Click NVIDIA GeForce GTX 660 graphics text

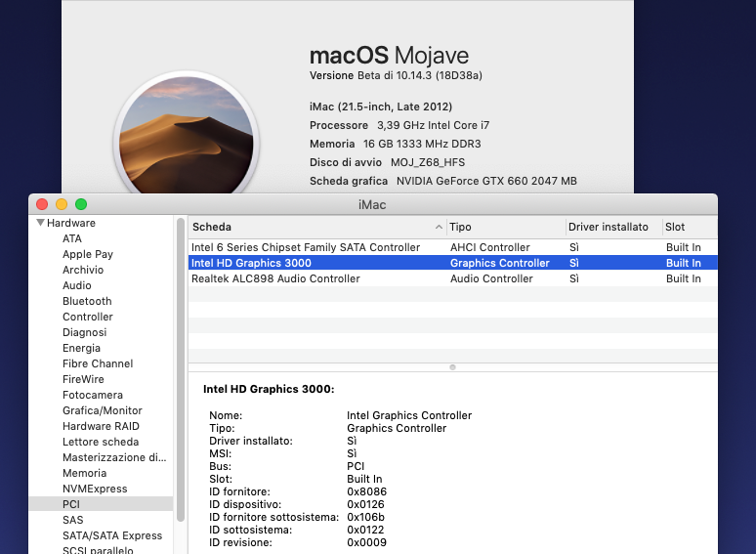click(486, 182)
